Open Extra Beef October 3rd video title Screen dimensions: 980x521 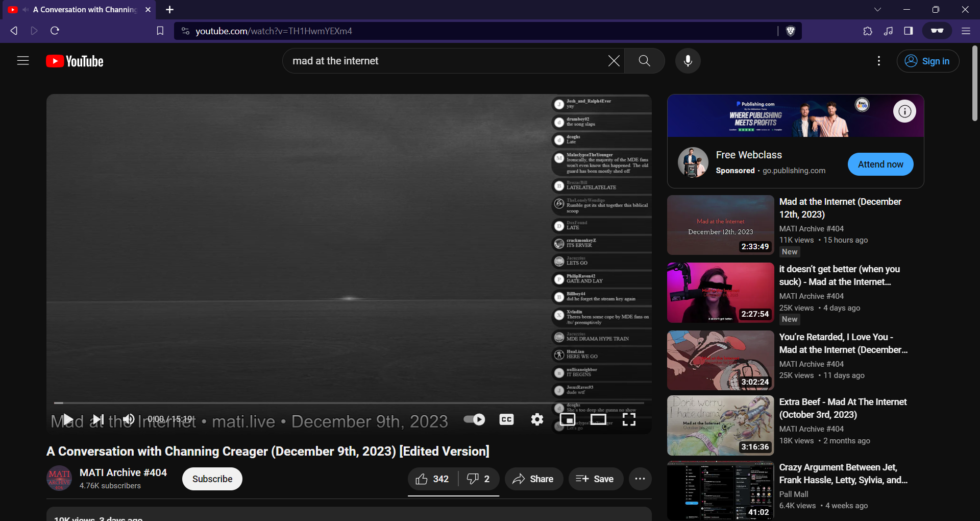coord(843,408)
